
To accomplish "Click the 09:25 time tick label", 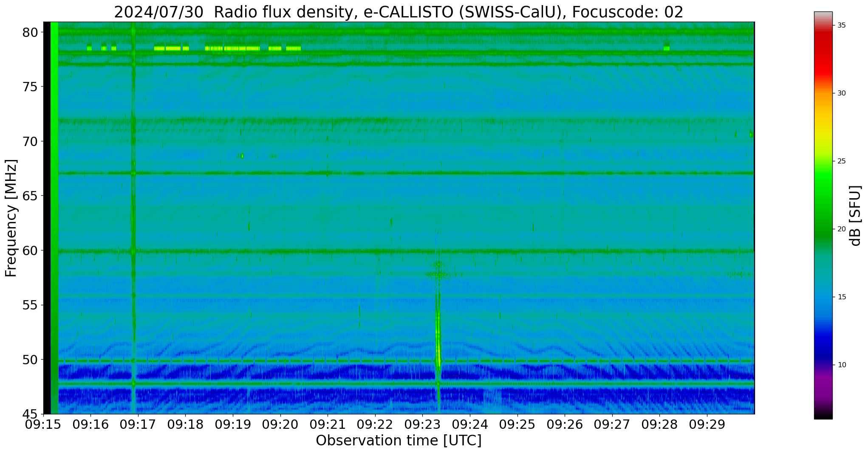I will click(x=517, y=424).
